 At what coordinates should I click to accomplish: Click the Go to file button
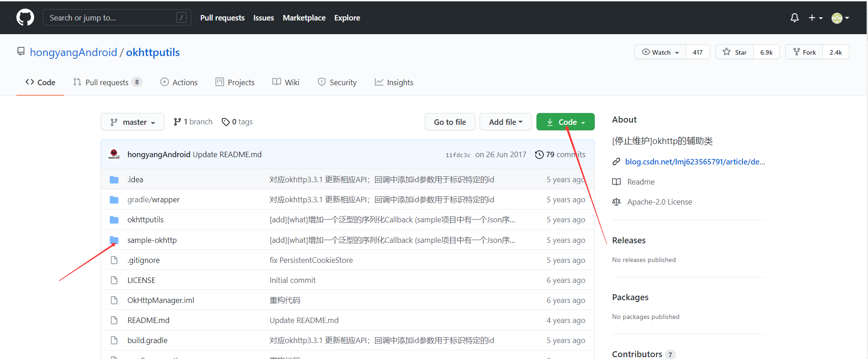[x=450, y=122]
